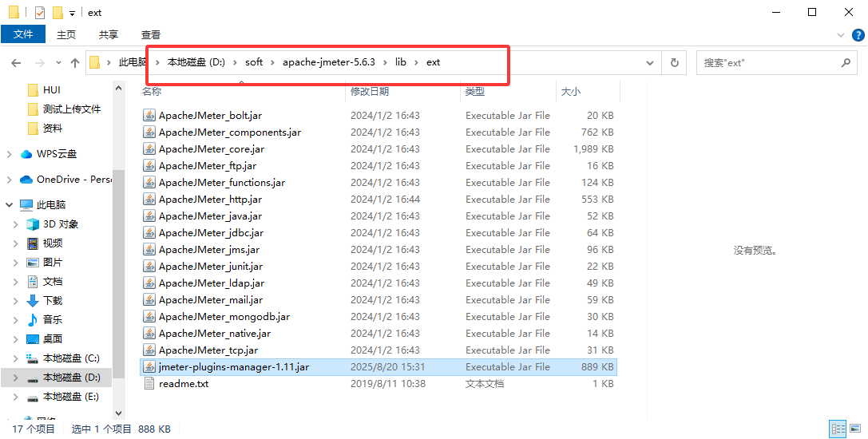Expand the 本地磁盘 (C:) tree node
The height and width of the screenshot is (439, 868).
click(x=15, y=358)
